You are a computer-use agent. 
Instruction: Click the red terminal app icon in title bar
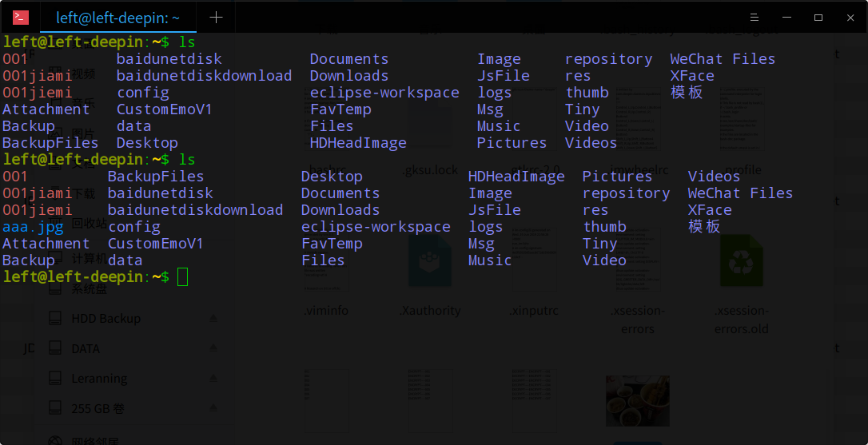click(x=21, y=17)
